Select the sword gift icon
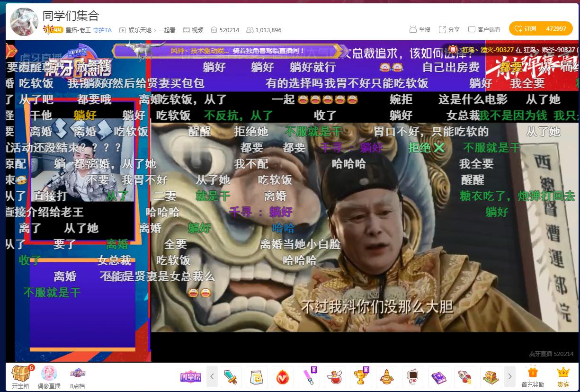 231,377
